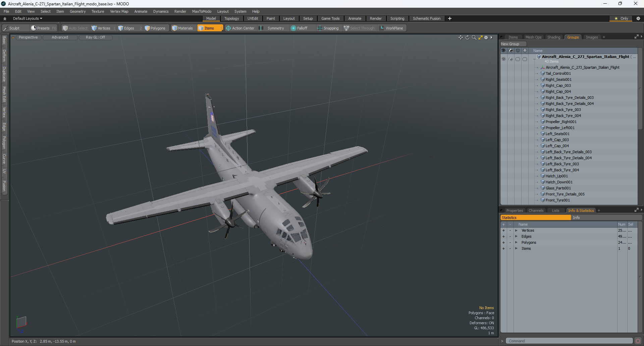Open the Geometry menu
Viewport: 644px width, 346px height.
tap(77, 11)
